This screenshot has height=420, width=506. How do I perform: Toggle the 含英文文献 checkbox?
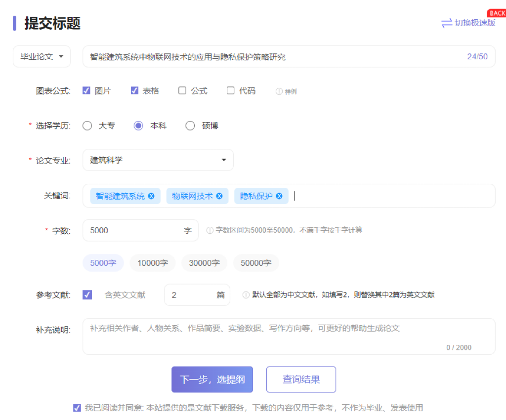tap(87, 295)
